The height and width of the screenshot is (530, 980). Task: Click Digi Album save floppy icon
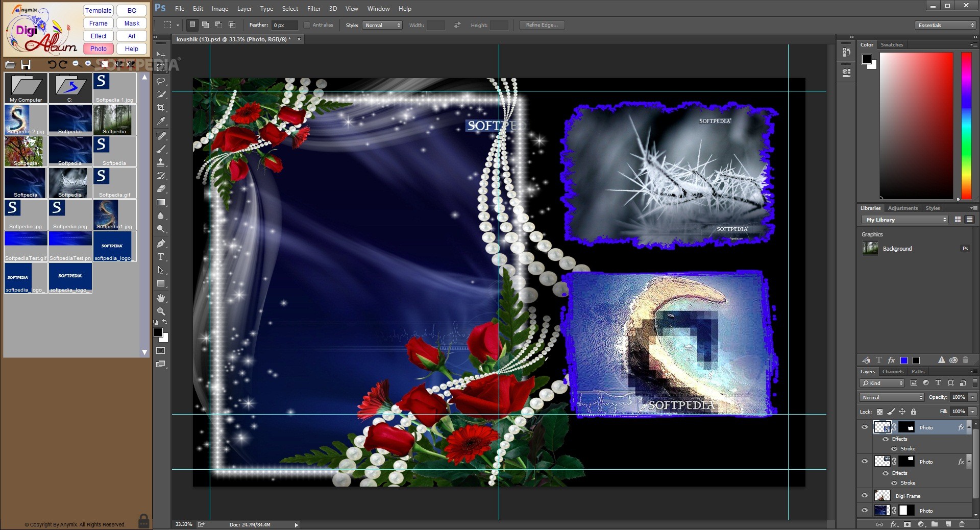point(26,64)
